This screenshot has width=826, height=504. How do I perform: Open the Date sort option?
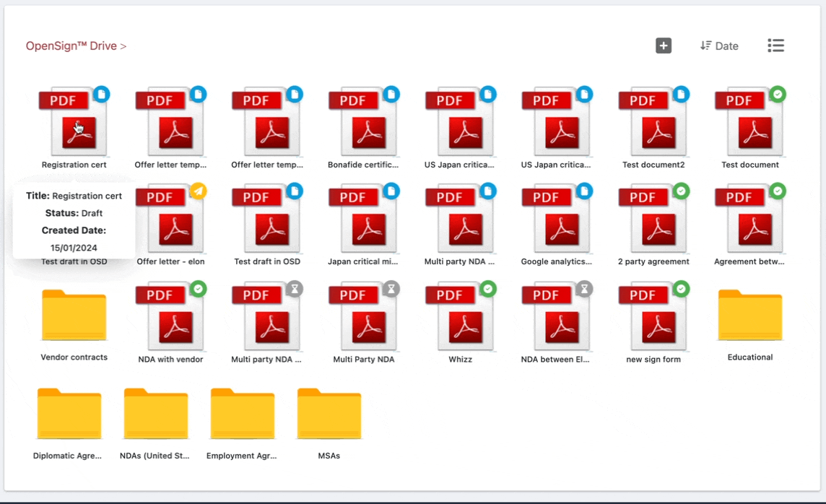point(719,45)
